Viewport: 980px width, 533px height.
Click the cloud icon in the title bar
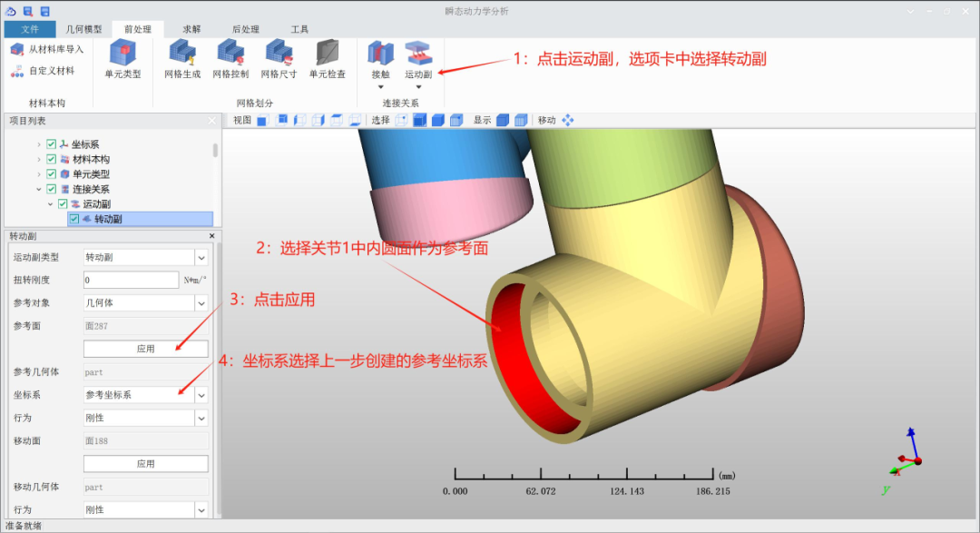pos(11,11)
